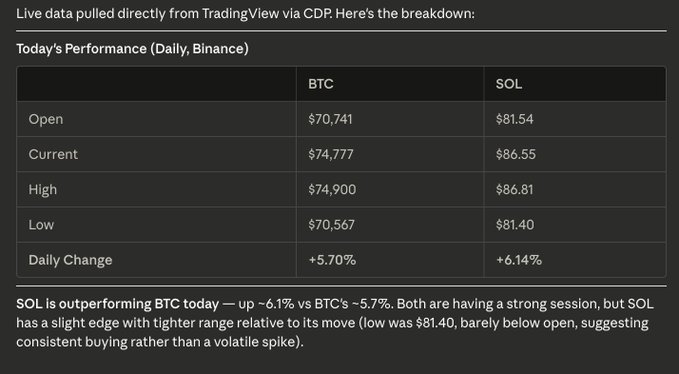The width and height of the screenshot is (679, 374).
Task: Click SOL current price $86.55
Action: coord(516,154)
